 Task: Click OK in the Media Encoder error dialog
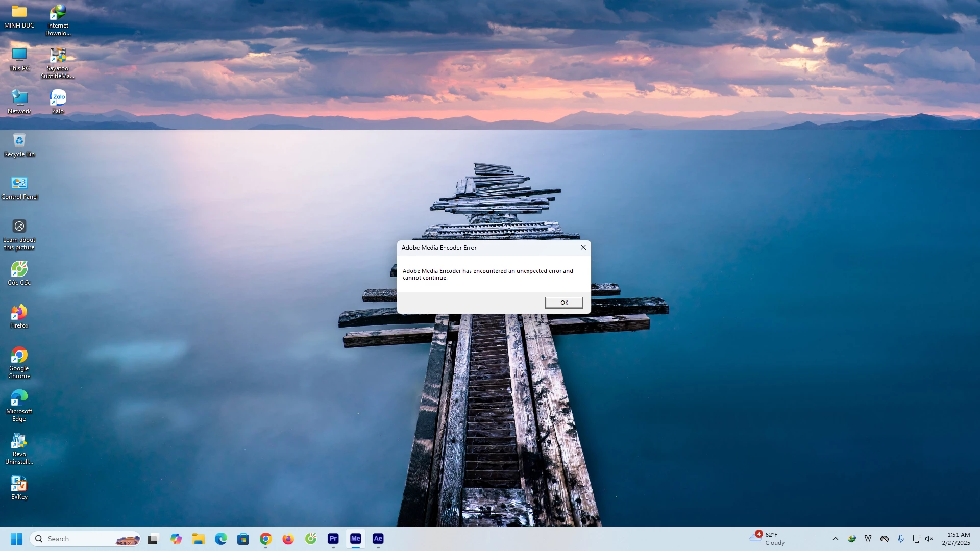[563, 303]
